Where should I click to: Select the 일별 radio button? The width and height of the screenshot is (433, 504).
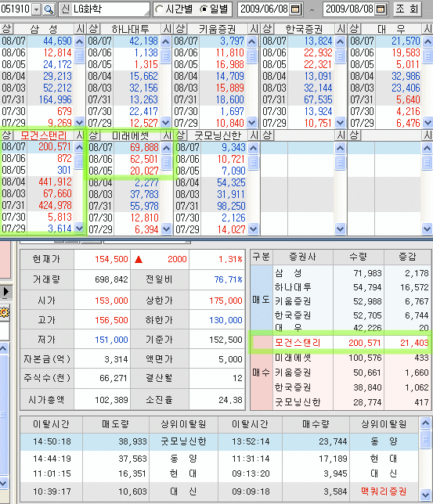pyautogui.click(x=204, y=9)
